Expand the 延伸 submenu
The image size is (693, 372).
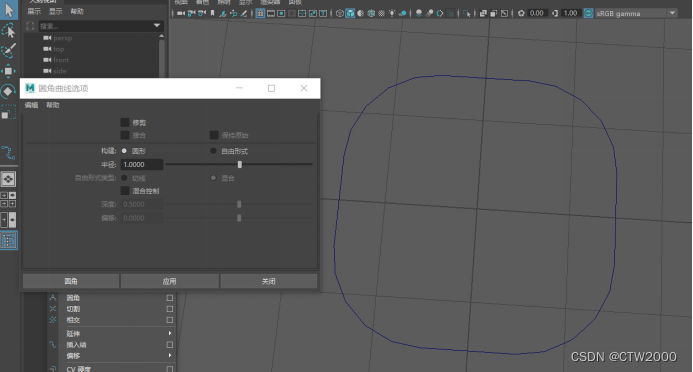170,333
